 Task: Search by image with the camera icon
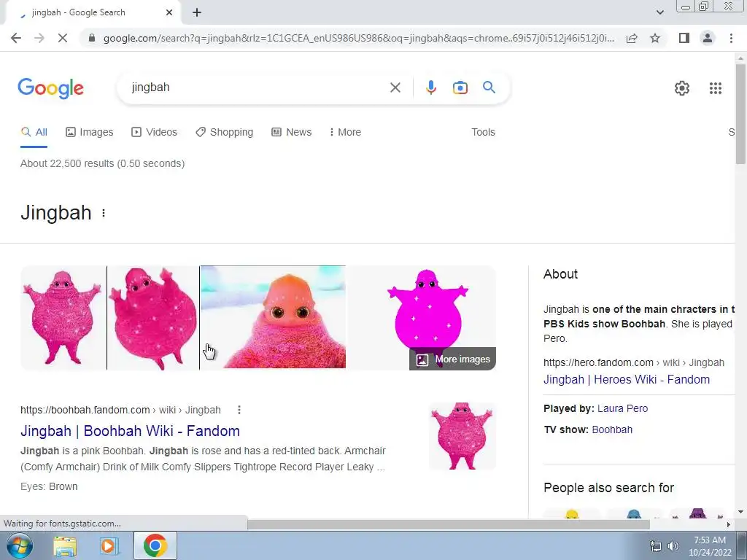[460, 87]
